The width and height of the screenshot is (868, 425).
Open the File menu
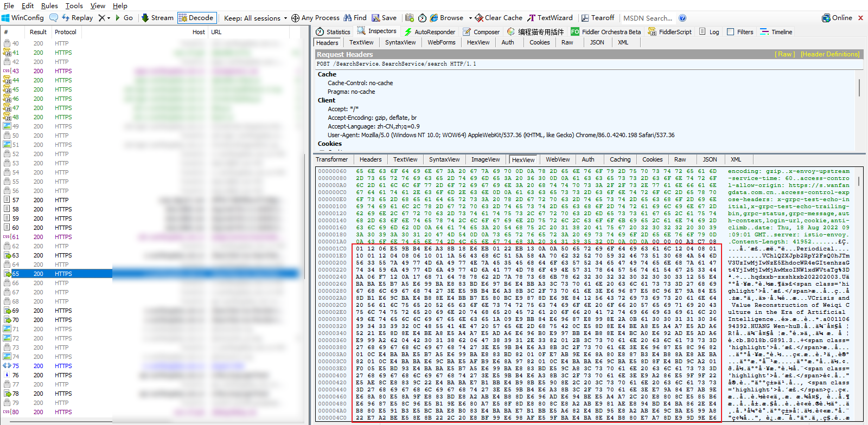[9, 5]
